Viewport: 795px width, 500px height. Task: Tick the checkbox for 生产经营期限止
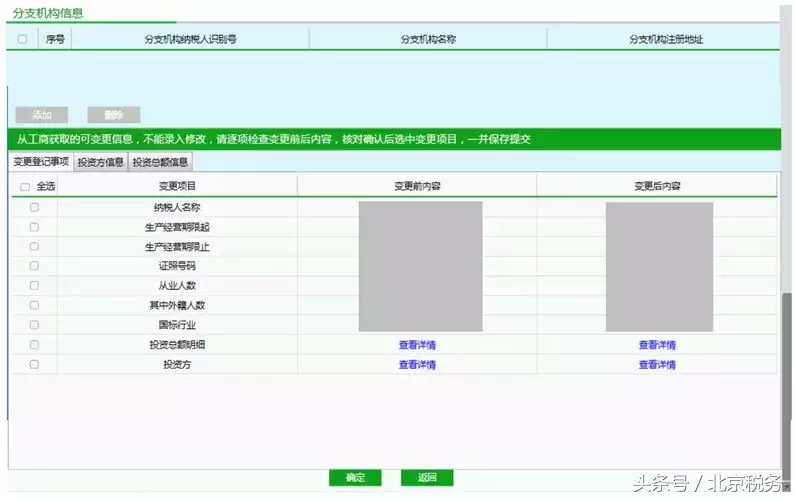tap(34, 246)
